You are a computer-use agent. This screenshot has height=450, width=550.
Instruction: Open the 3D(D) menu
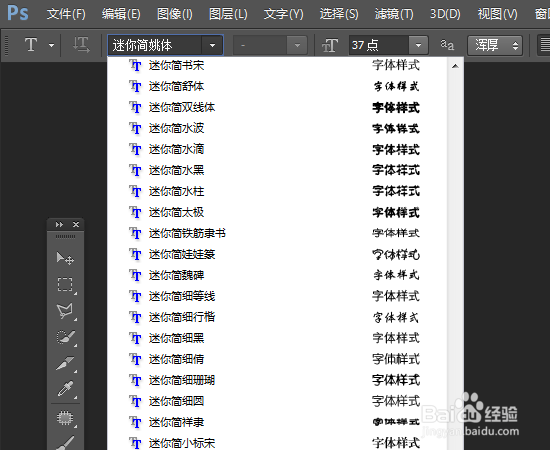point(445,14)
